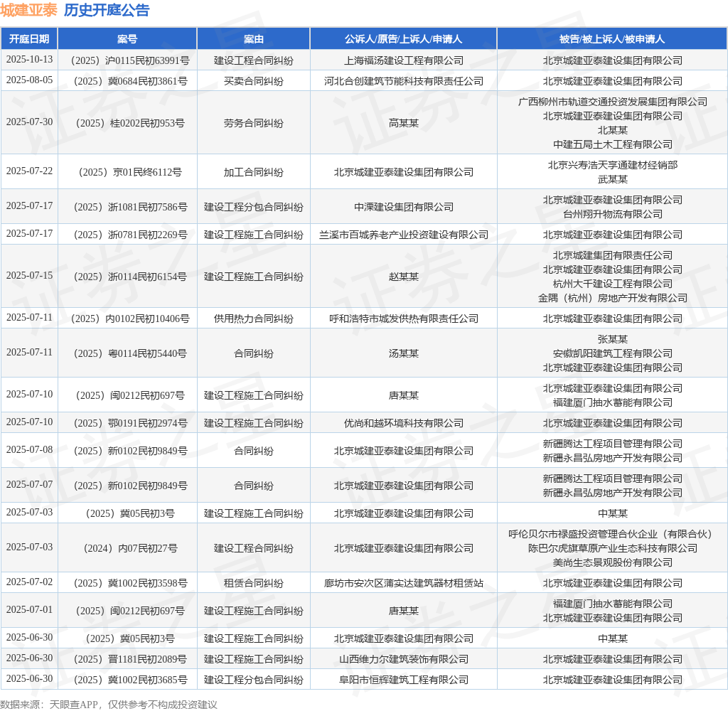Select case number （2025）沪0115民初63991号
728x711 pixels.
tap(127, 60)
